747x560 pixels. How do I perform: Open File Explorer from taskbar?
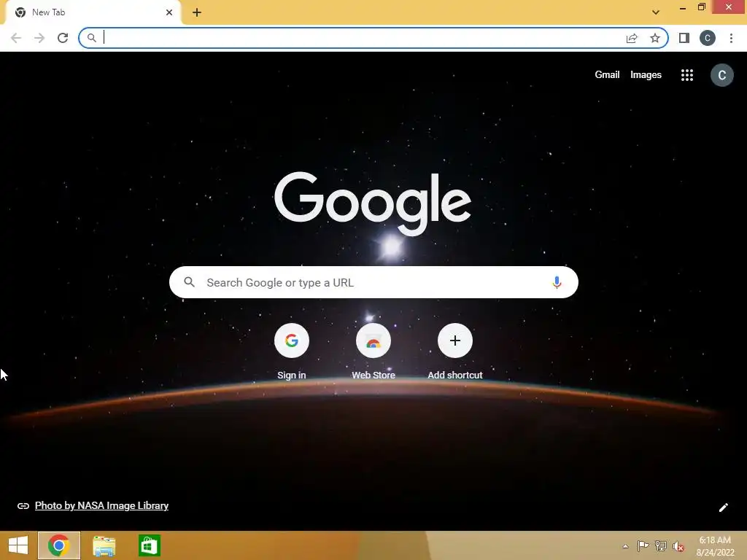point(104,545)
